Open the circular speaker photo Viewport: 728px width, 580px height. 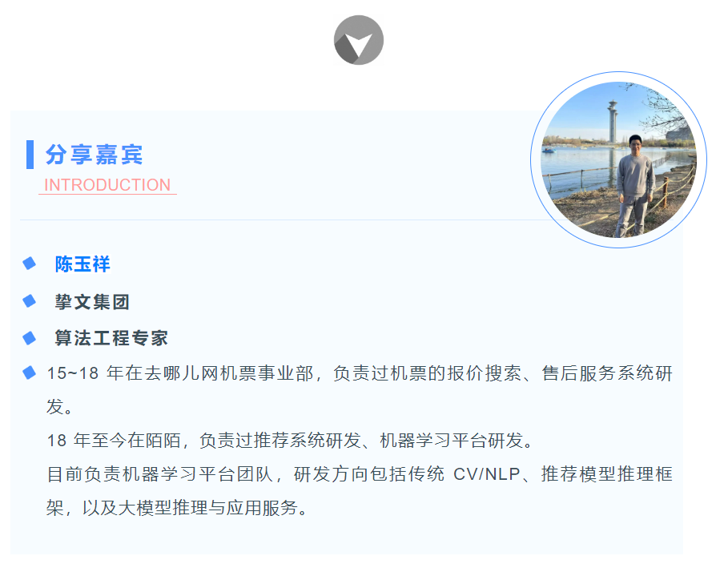(618, 159)
